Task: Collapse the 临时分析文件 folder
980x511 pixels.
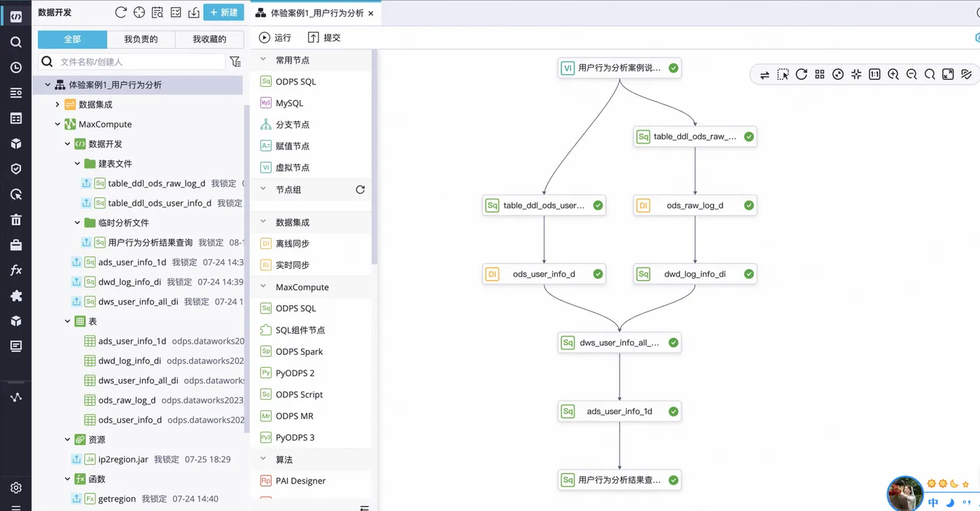Action: [x=77, y=223]
